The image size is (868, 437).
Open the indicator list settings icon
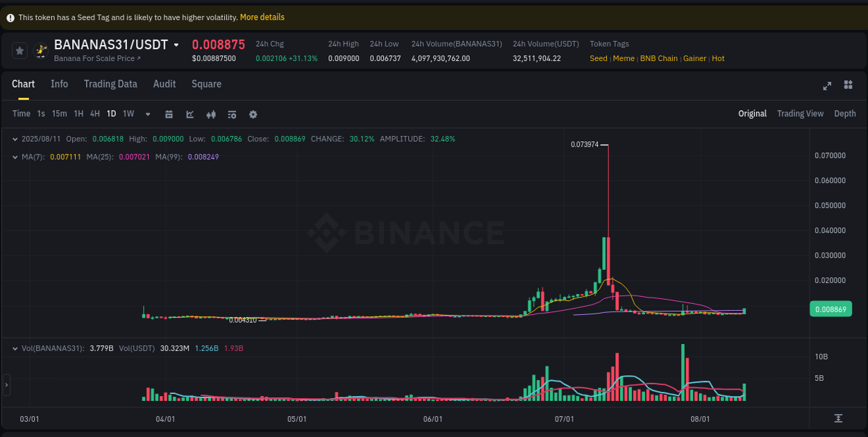point(232,113)
